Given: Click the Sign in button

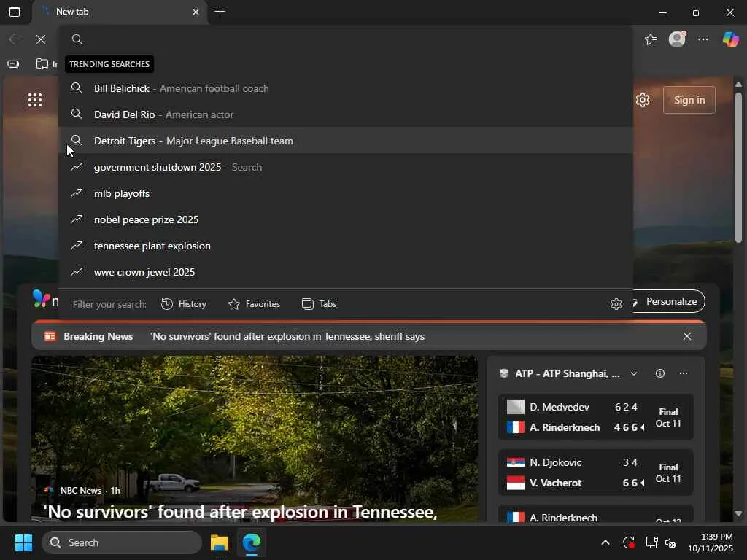Looking at the screenshot, I should [689, 100].
